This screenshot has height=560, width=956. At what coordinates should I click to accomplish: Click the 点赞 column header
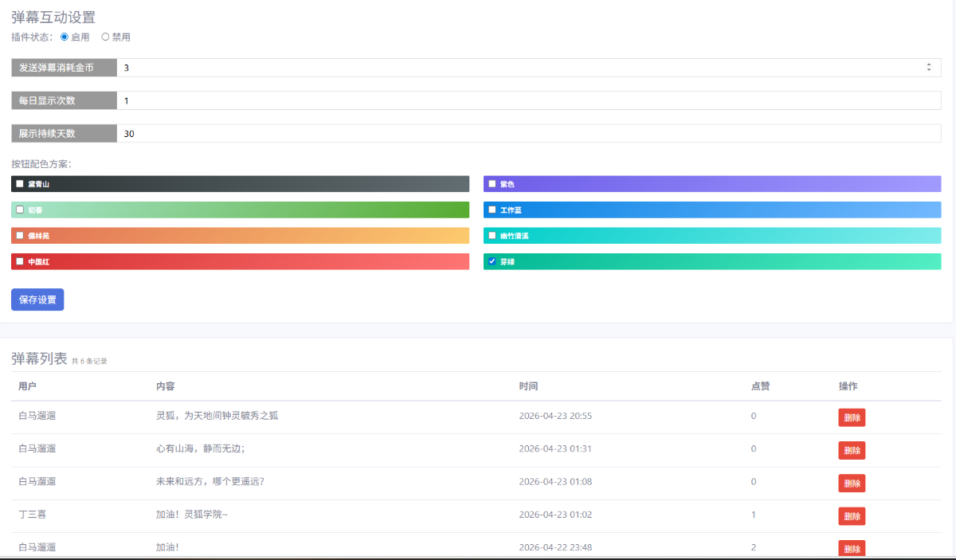(x=760, y=386)
